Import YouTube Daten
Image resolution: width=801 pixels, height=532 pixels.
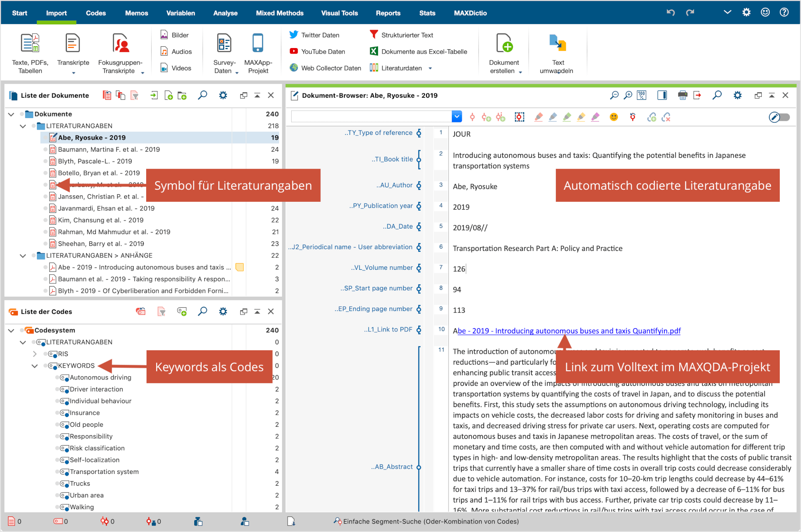(x=317, y=52)
